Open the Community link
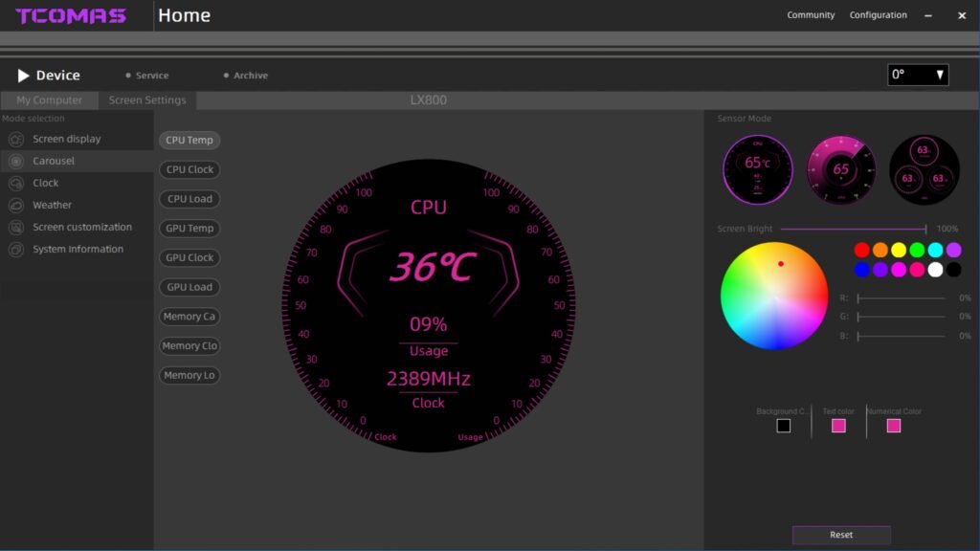This screenshot has height=551, width=980. click(x=811, y=15)
